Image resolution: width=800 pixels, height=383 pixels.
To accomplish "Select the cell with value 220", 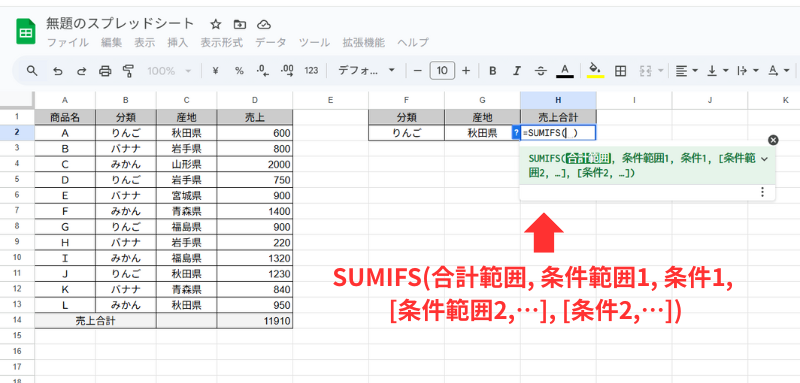I will coord(255,243).
